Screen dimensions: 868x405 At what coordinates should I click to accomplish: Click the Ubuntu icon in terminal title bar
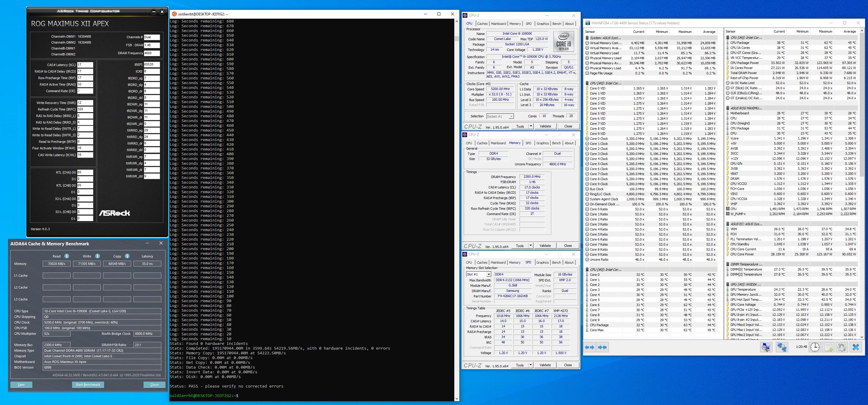(x=174, y=14)
